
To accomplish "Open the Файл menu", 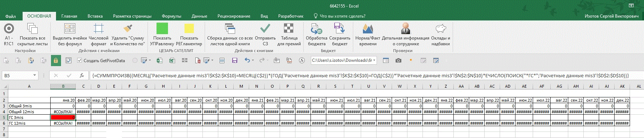I will point(10,16).
